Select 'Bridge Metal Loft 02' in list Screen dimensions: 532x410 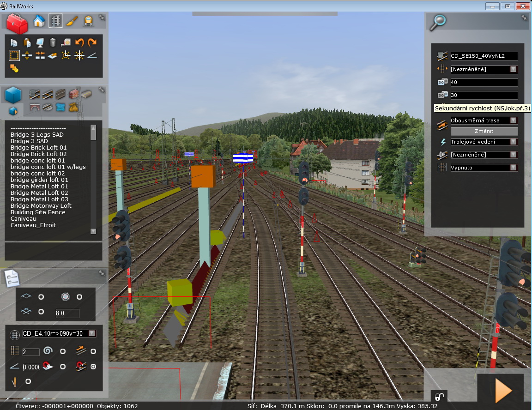(x=39, y=193)
